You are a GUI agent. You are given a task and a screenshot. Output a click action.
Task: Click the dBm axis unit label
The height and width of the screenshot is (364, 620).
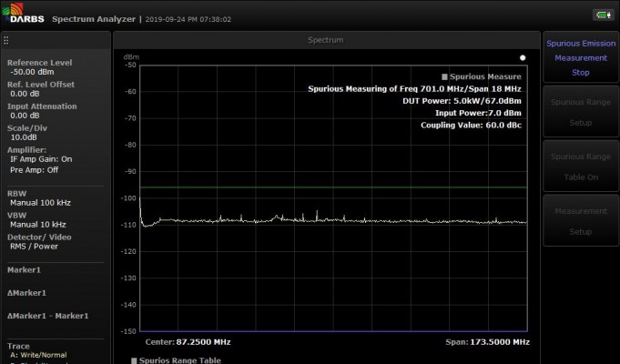click(x=131, y=57)
